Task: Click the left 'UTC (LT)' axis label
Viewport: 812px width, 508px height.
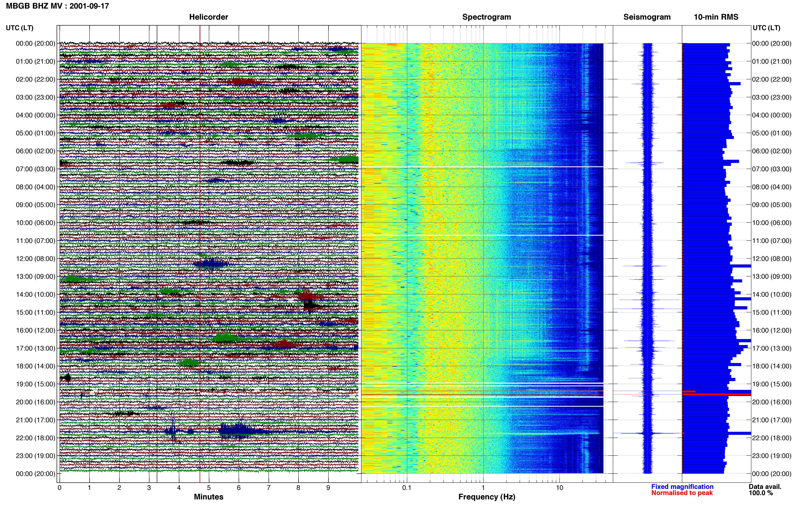Action: [x=20, y=28]
